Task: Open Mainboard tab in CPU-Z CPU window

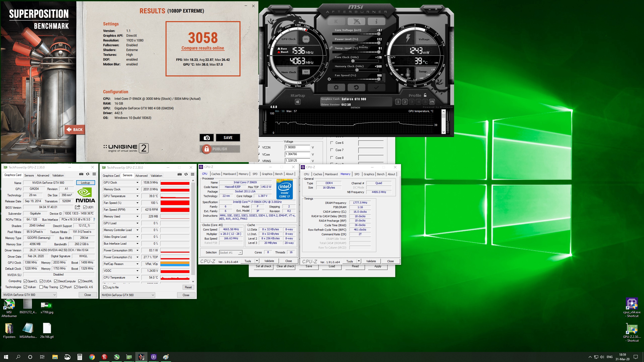Action: pos(229,174)
